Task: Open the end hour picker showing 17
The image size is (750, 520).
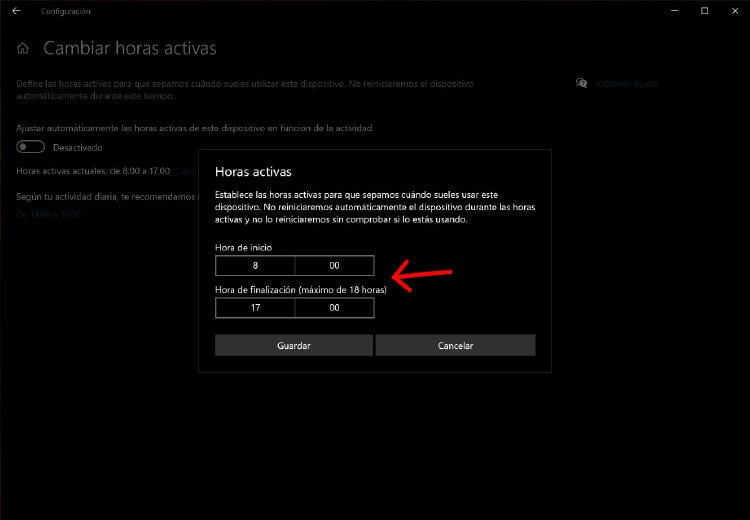Action: [255, 308]
